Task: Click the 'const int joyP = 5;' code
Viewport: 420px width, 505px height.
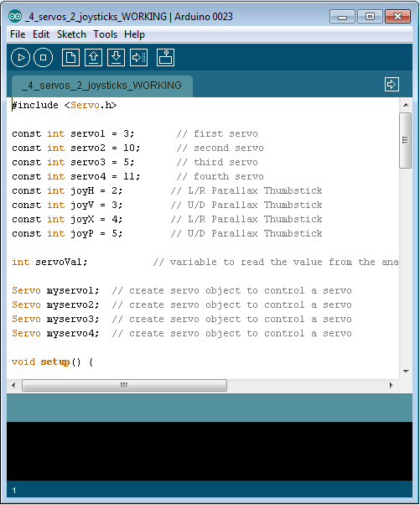Action: point(67,233)
